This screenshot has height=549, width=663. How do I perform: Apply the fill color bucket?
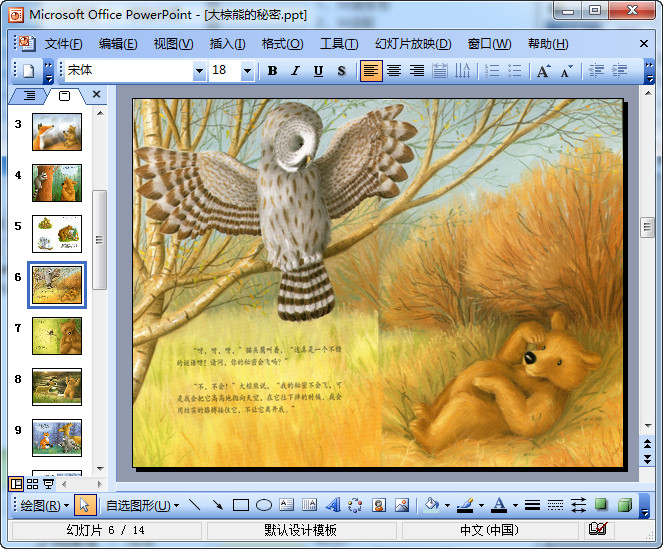[431, 505]
